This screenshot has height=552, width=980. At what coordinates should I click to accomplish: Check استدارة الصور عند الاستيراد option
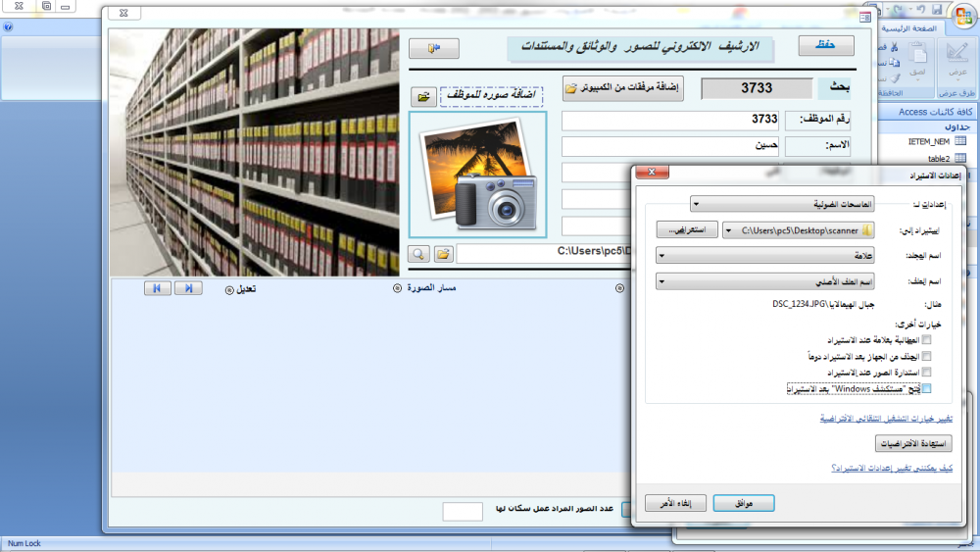[x=926, y=372]
